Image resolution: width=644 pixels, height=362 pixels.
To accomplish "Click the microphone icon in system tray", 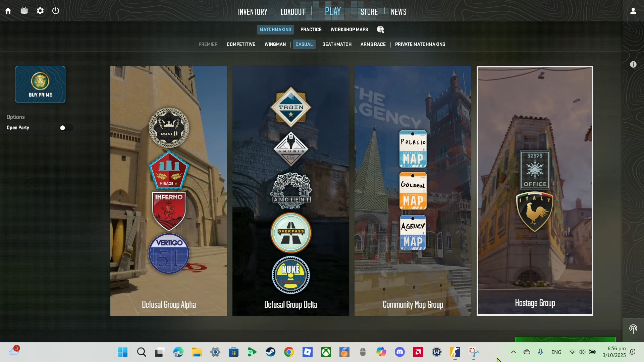I will click(x=540, y=352).
